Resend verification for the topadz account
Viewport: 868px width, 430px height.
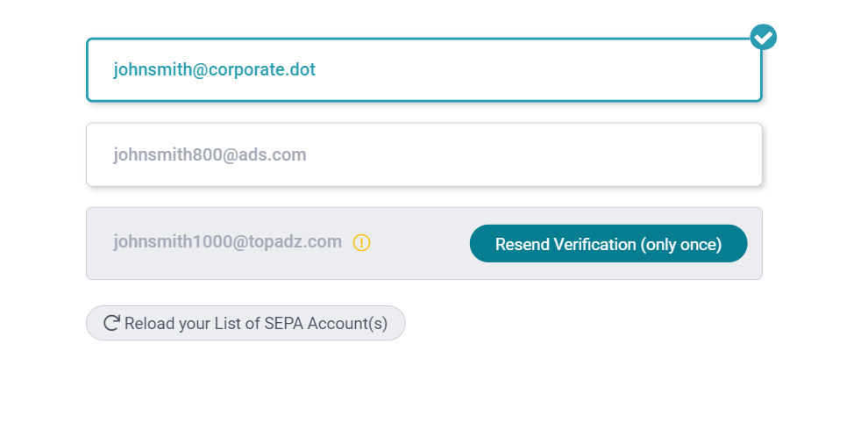point(608,243)
